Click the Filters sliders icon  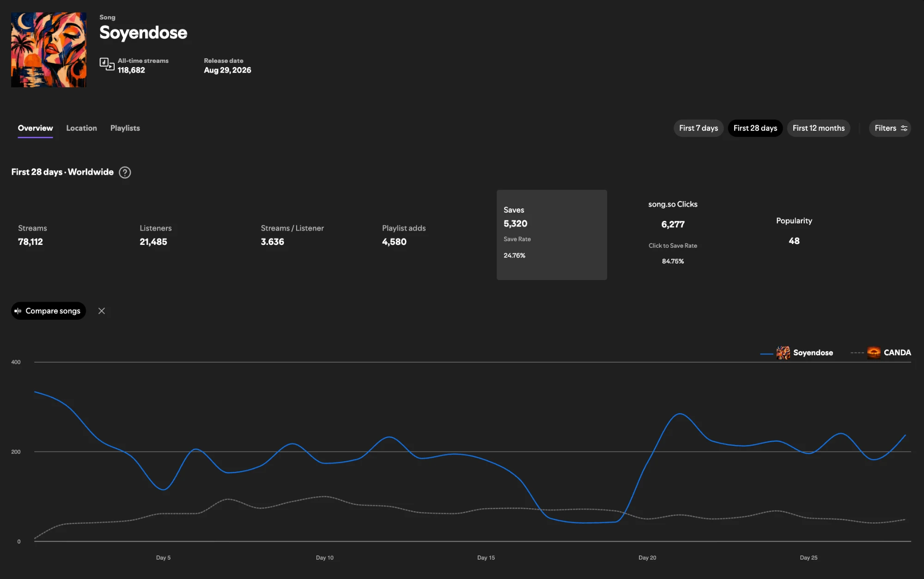904,128
